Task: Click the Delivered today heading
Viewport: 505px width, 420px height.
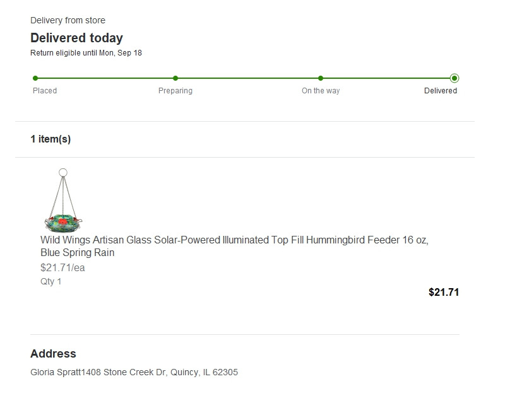Action: pos(76,38)
